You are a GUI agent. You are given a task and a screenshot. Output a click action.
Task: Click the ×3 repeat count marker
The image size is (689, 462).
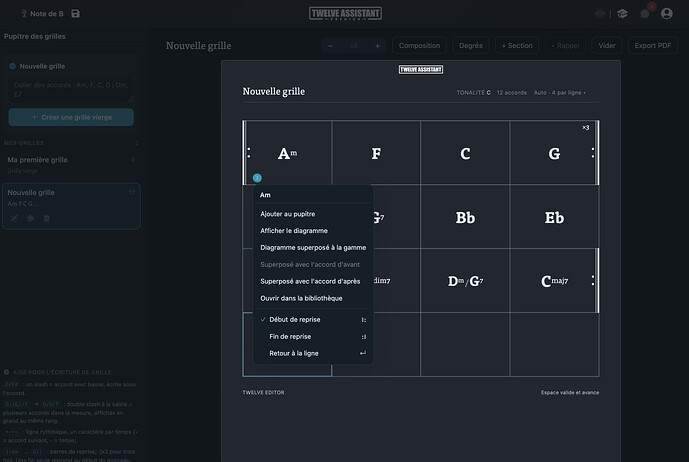586,128
